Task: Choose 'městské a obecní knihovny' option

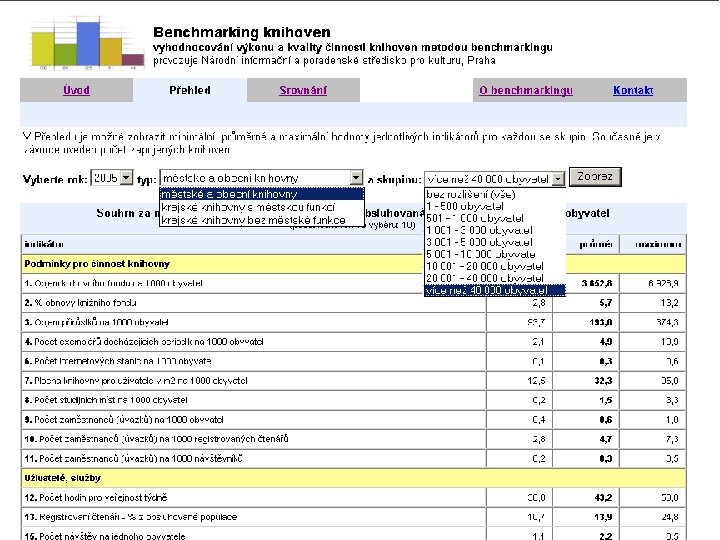Action: [x=262, y=194]
